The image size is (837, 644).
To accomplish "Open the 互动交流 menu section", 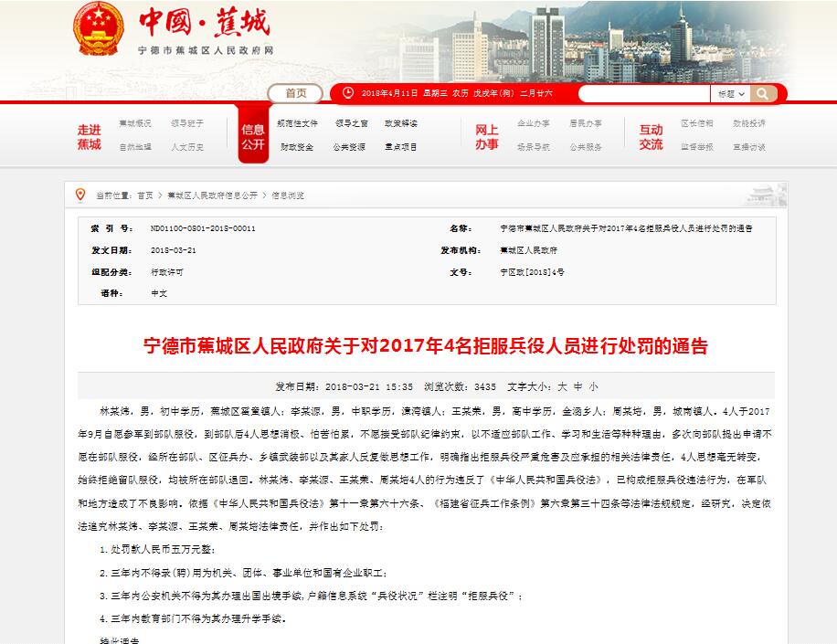I will [651, 137].
